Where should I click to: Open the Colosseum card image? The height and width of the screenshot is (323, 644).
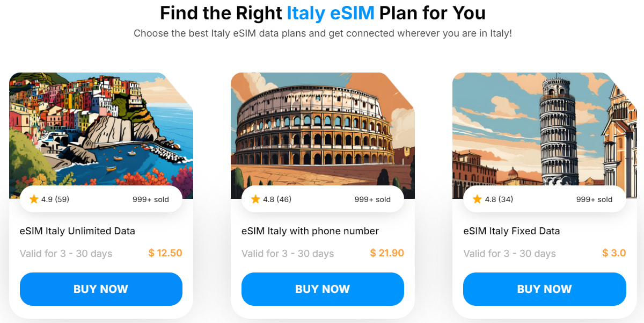pos(322,129)
